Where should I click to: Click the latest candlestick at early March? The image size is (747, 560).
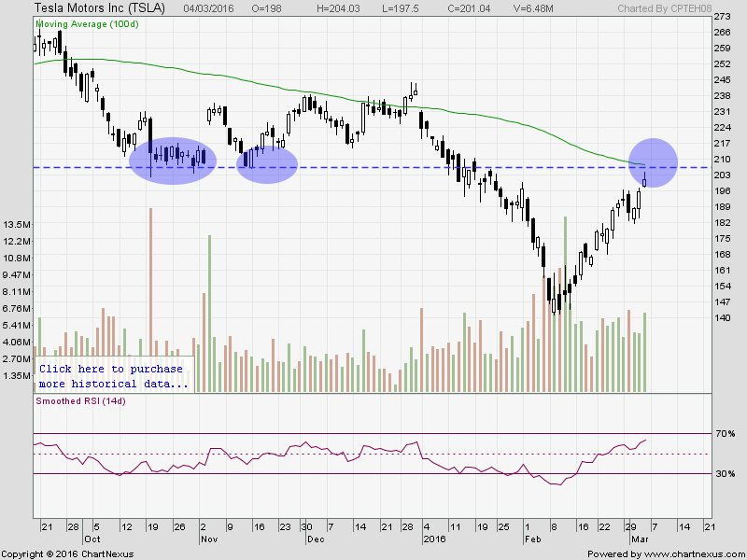pos(644,181)
